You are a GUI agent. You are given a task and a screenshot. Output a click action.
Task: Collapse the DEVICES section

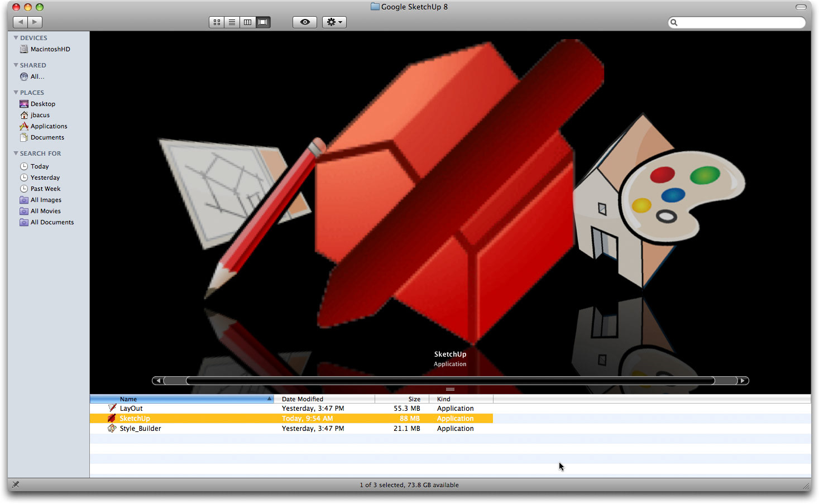coord(16,38)
